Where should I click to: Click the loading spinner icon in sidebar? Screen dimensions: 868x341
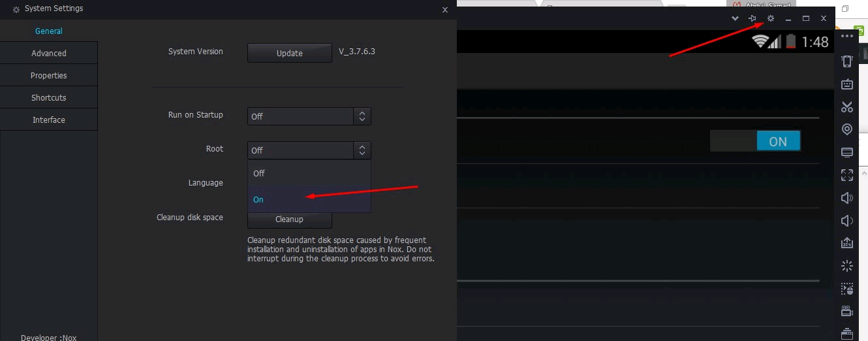click(x=847, y=266)
